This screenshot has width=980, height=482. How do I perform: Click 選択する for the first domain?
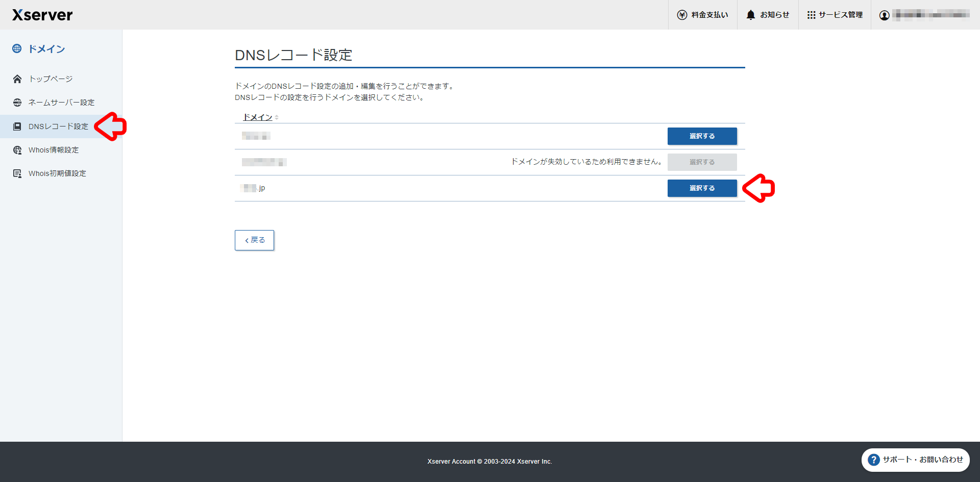pos(702,136)
